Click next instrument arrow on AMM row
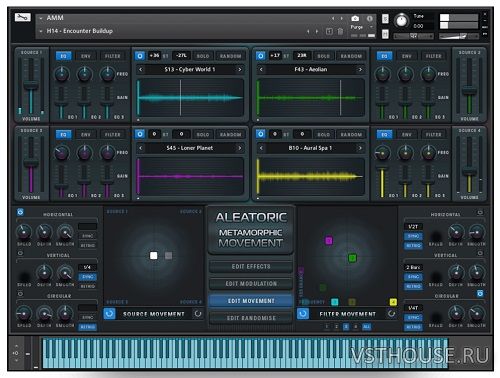Viewport: 500px width, 378px height. pos(342,18)
